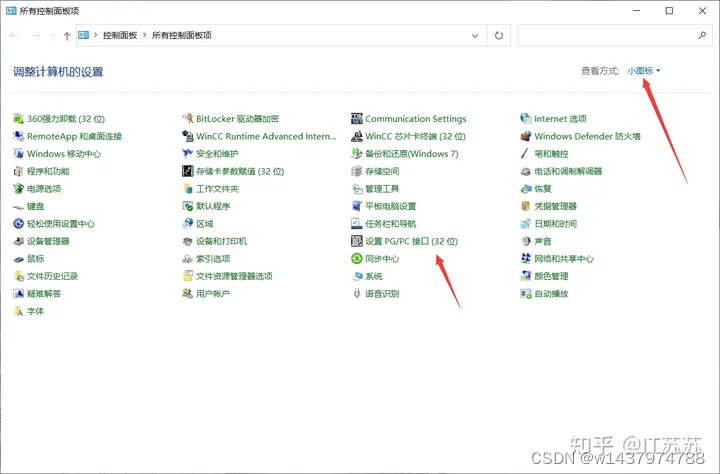
Task: Click the search magnifier button
Action: coord(702,35)
